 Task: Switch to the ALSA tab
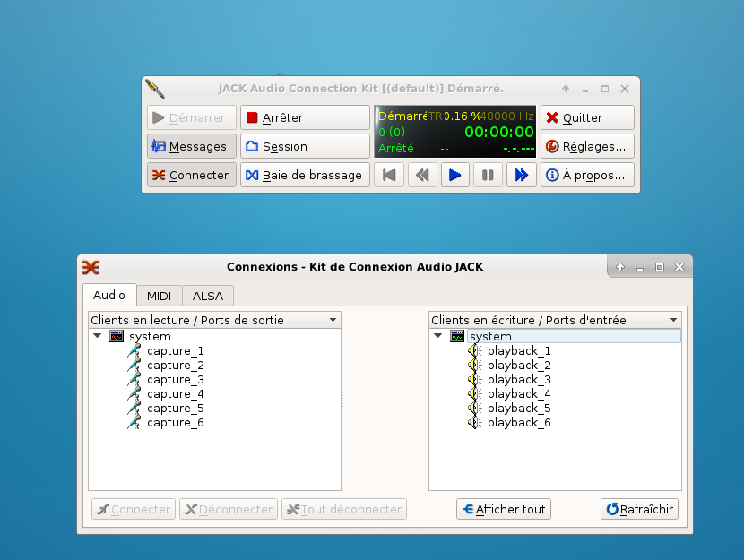pyautogui.click(x=208, y=297)
